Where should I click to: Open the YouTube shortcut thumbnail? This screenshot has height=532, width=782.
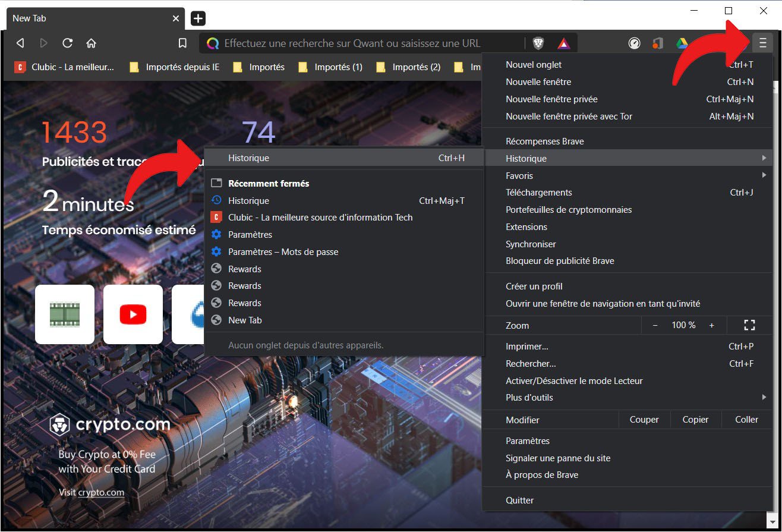[x=133, y=314]
